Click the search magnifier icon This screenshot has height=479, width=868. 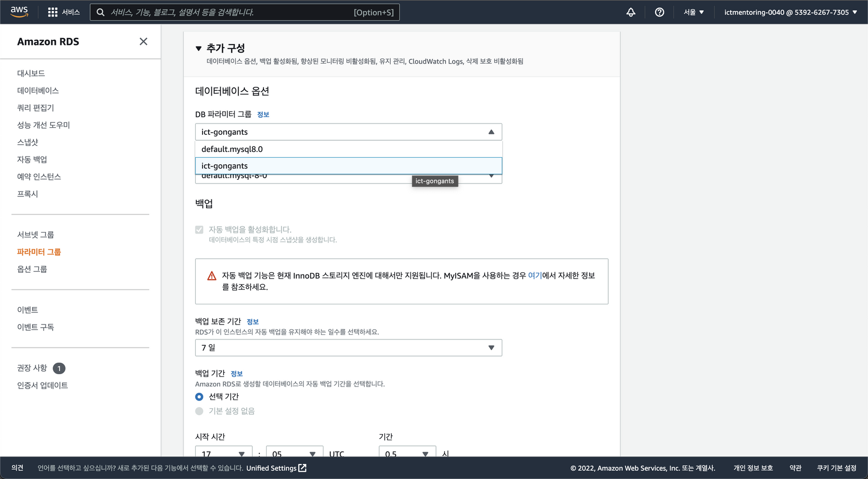coord(101,12)
